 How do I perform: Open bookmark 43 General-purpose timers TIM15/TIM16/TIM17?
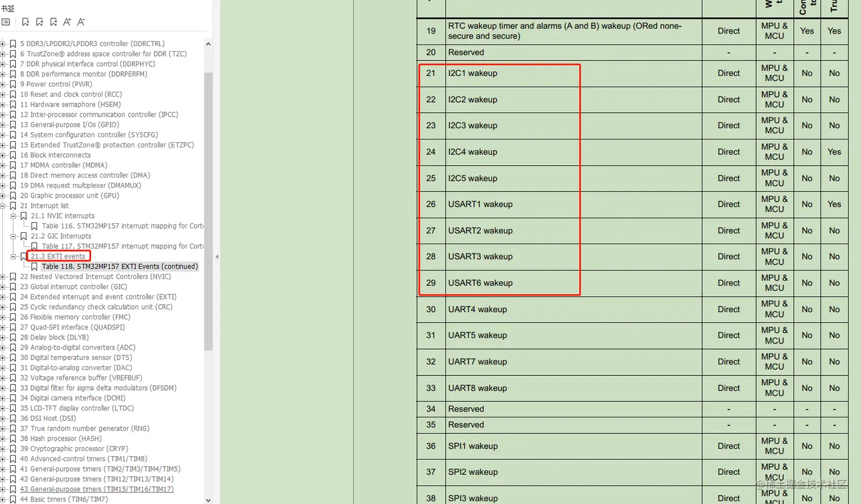coord(97,489)
